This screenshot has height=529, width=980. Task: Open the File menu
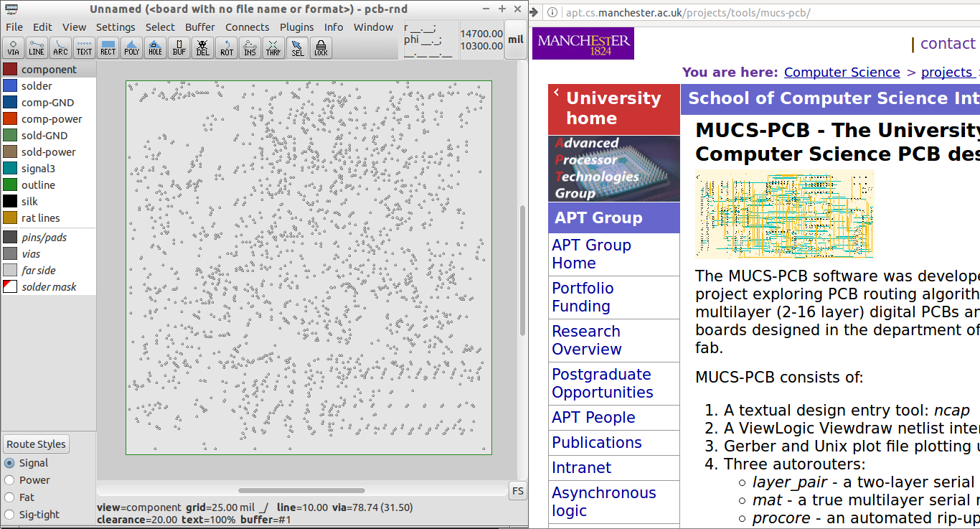click(14, 27)
